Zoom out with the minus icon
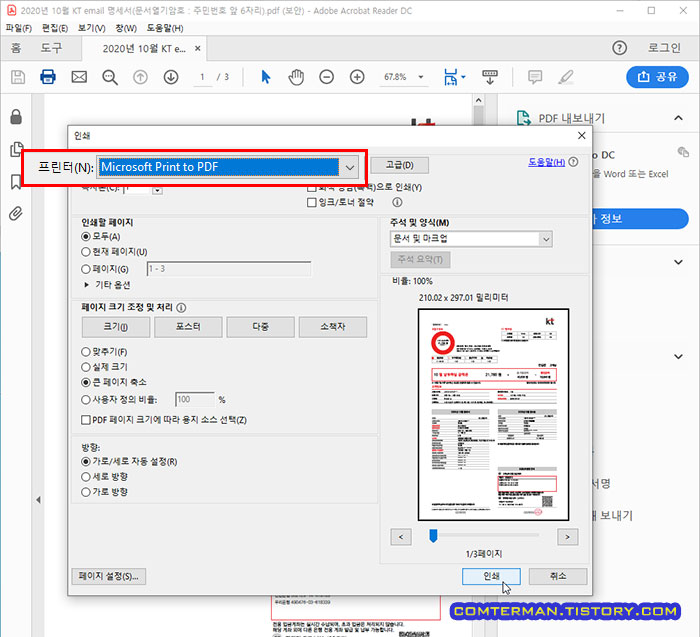This screenshot has width=700, height=637. pos(326,77)
